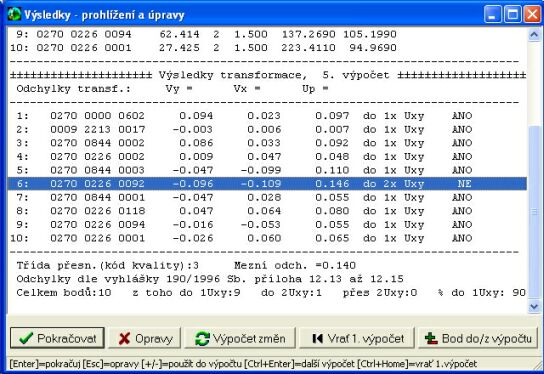Select row 1: 0270 0000 0602
This screenshot has height=374, width=544.
[267, 116]
